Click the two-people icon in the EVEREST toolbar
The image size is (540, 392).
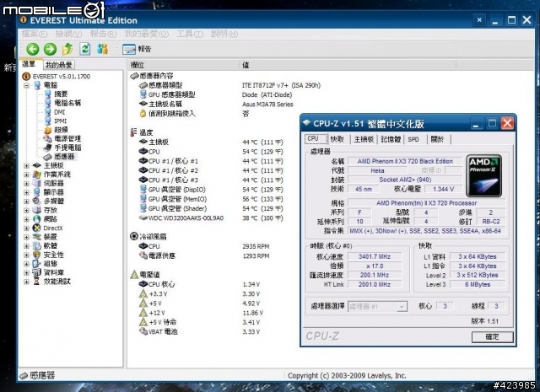coord(102,49)
